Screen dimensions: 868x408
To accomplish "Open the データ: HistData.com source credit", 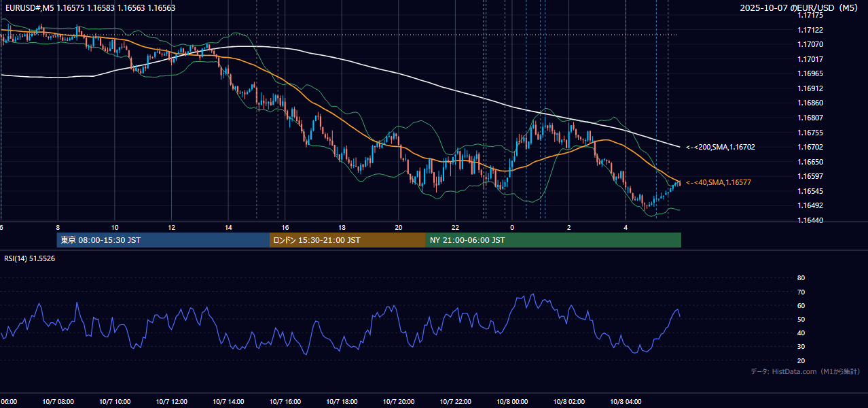I will (805, 371).
